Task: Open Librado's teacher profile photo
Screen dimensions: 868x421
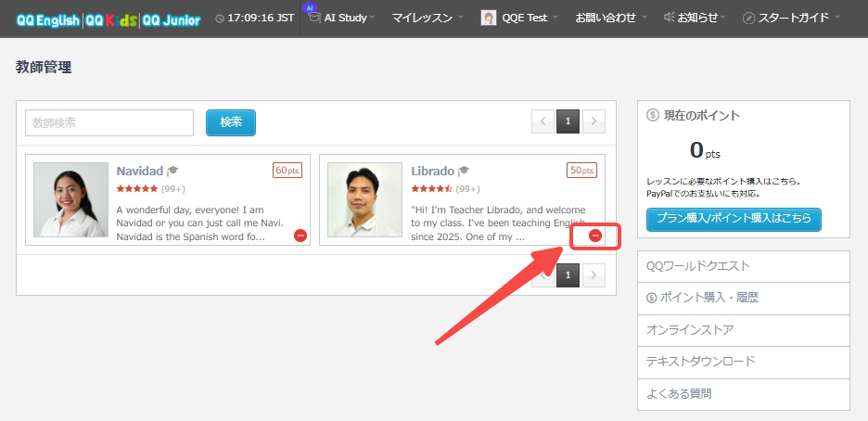Action: click(364, 199)
